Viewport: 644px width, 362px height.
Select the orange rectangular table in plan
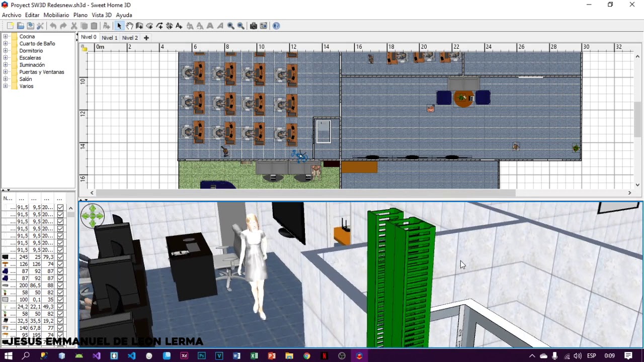tap(359, 166)
